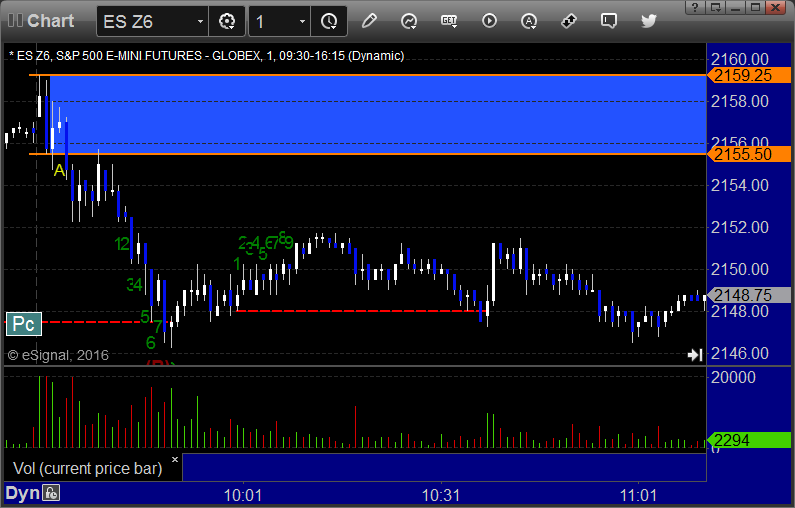The image size is (795, 508).
Task: Click the blue shaded price zone
Action: [378, 115]
